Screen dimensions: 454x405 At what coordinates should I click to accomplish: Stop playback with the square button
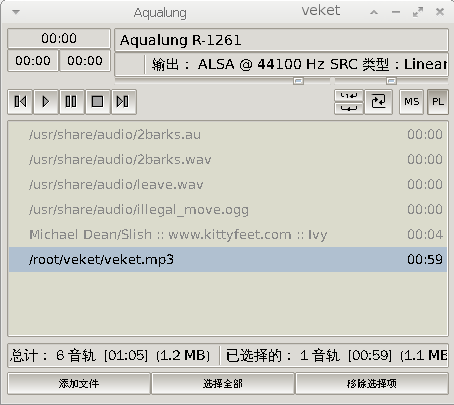97,102
